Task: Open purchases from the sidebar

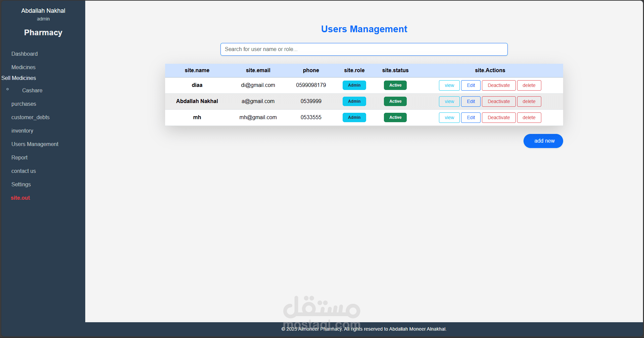Action: (24, 104)
